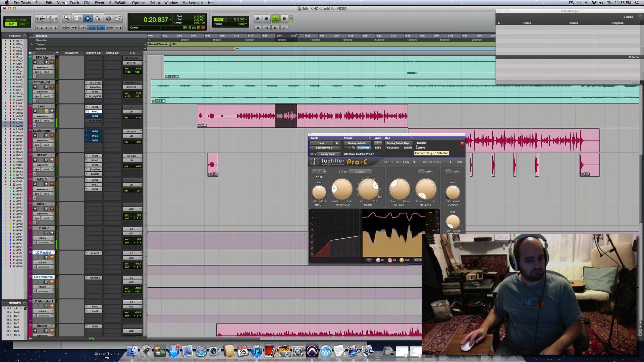Open the Marketplace menu
Screen dimensions: 644x362
pos(193,3)
